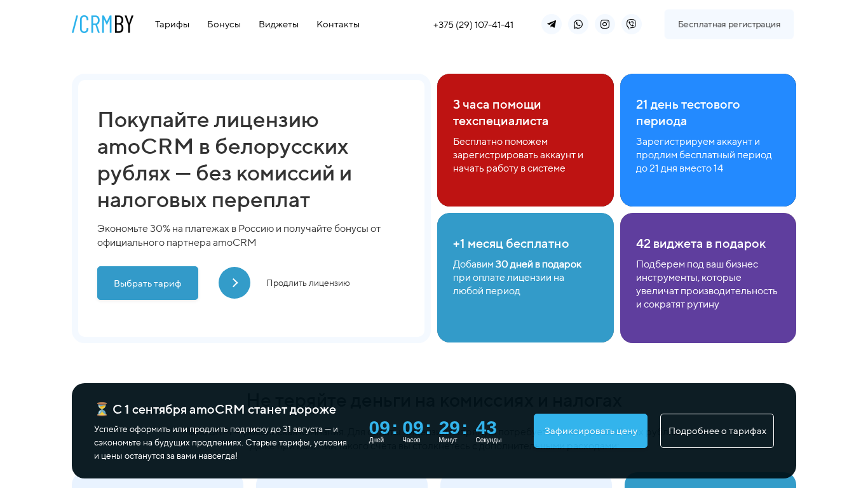
Task: Open the WhatsApp contact icon
Action: pyautogui.click(x=578, y=24)
